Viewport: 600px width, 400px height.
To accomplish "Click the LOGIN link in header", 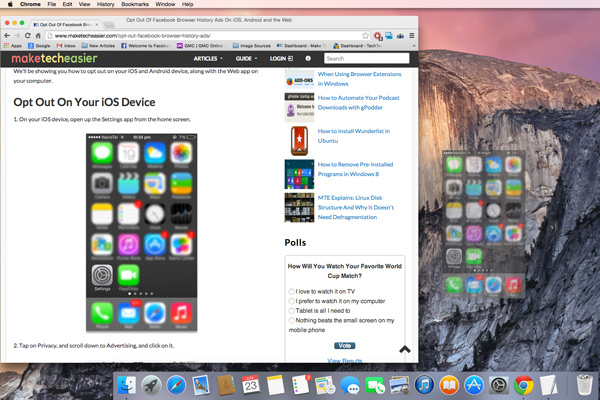I will click(x=281, y=59).
